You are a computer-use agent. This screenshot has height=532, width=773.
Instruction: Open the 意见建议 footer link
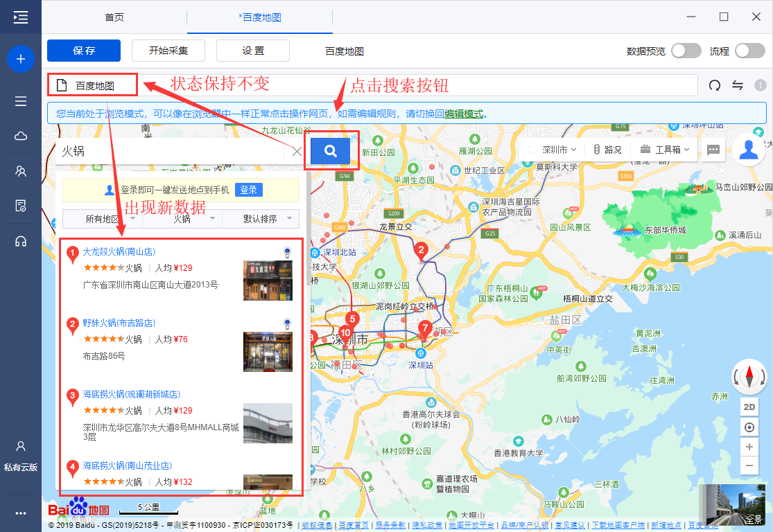[x=570, y=526]
